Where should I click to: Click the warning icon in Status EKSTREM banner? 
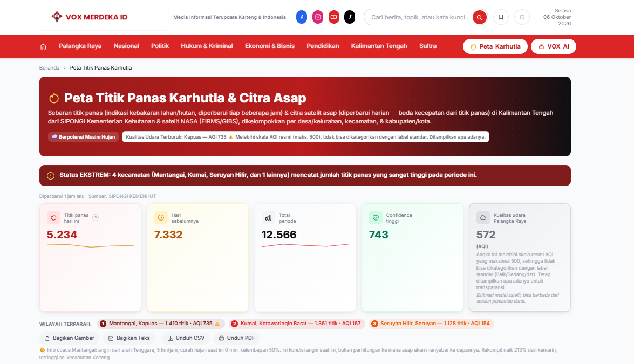pyautogui.click(x=51, y=176)
